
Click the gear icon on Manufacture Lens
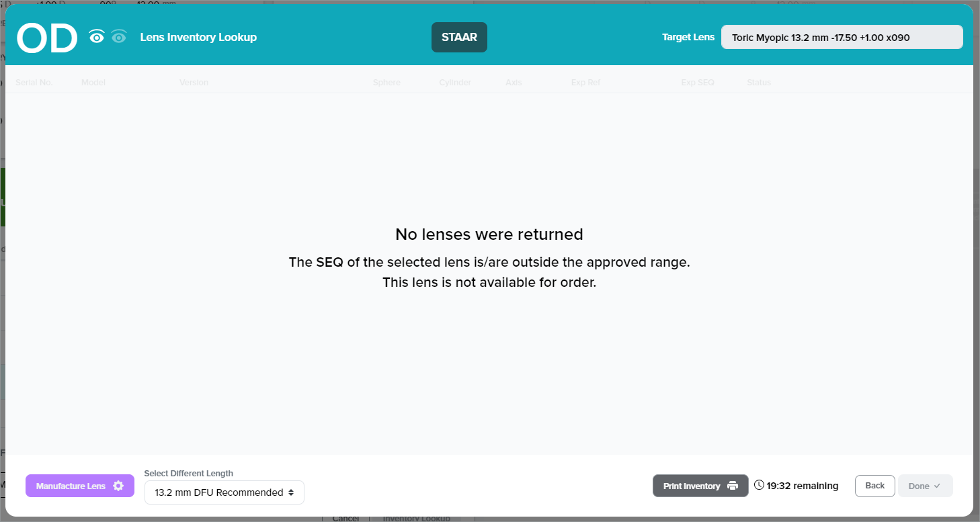[118, 486]
